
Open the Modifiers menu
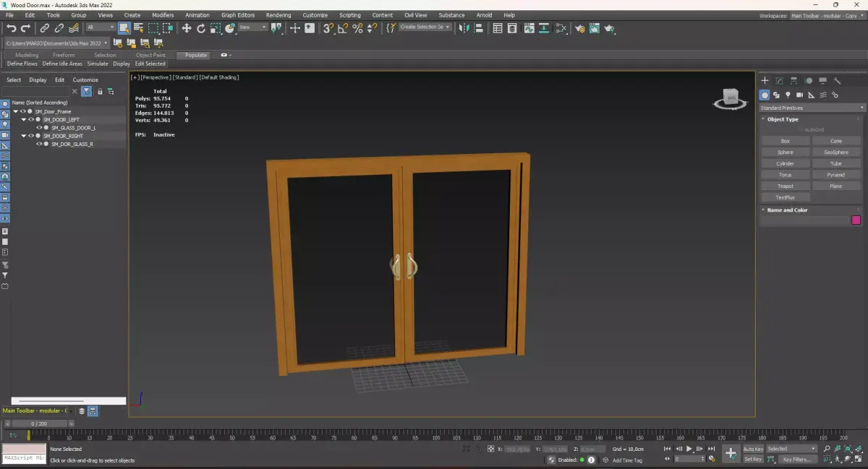tap(163, 15)
